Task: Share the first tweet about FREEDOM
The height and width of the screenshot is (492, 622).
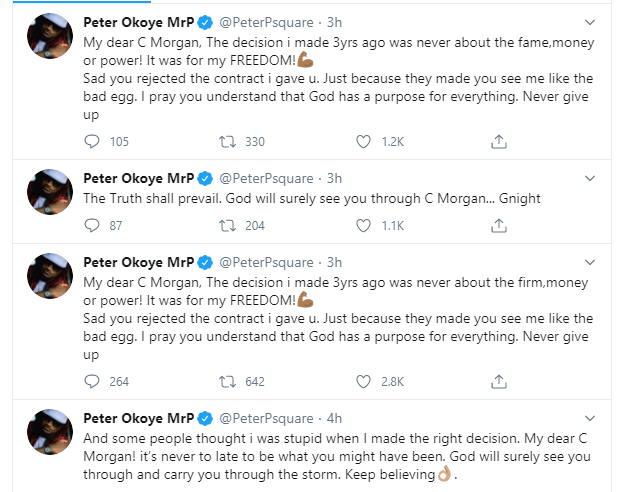Action: [x=498, y=142]
